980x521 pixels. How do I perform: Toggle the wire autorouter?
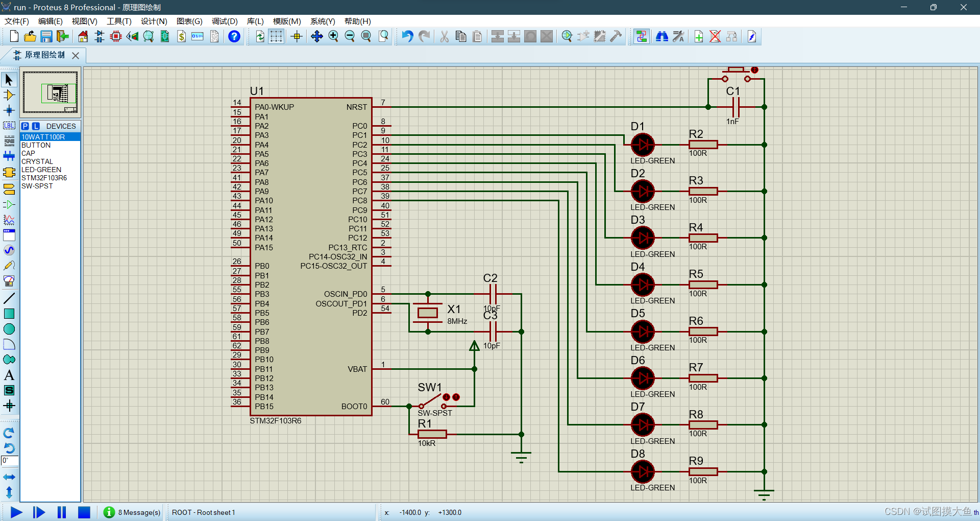click(x=641, y=36)
